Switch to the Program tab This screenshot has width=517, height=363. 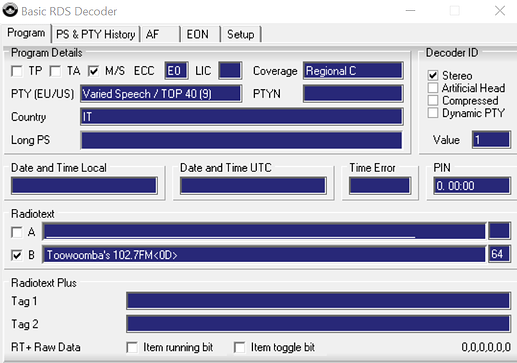26,33
